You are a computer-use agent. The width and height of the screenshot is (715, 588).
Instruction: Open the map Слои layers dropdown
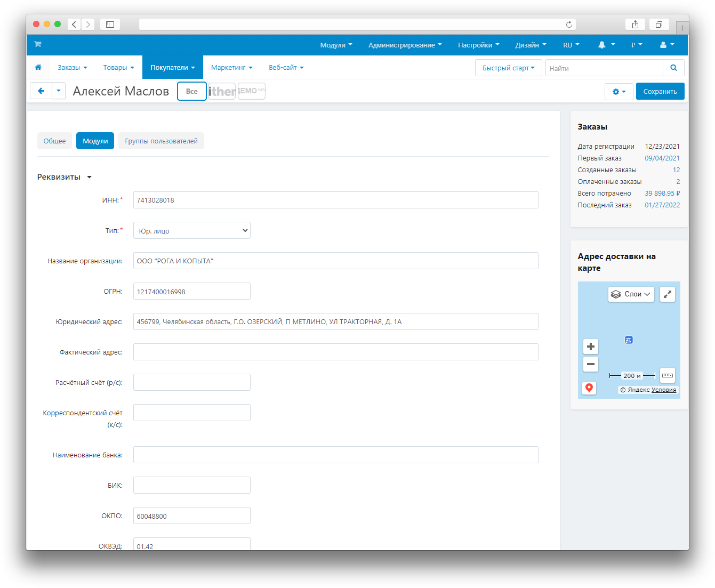pos(631,294)
